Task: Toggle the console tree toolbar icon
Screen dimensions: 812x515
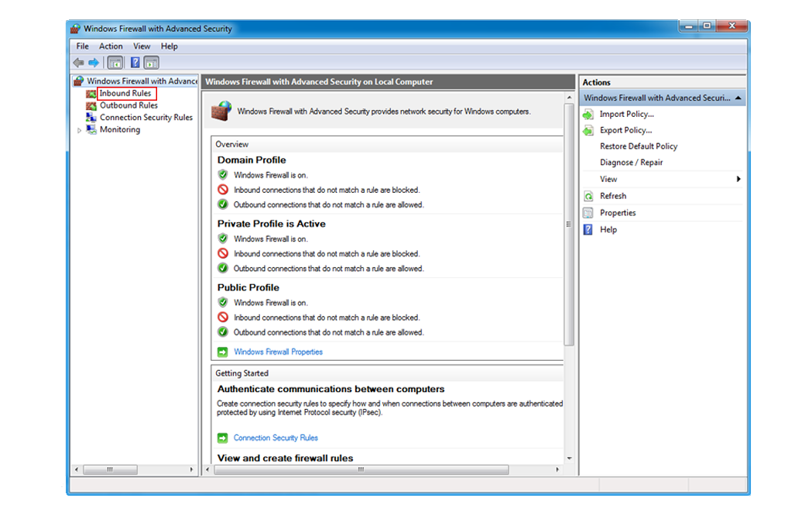Action: [115, 63]
